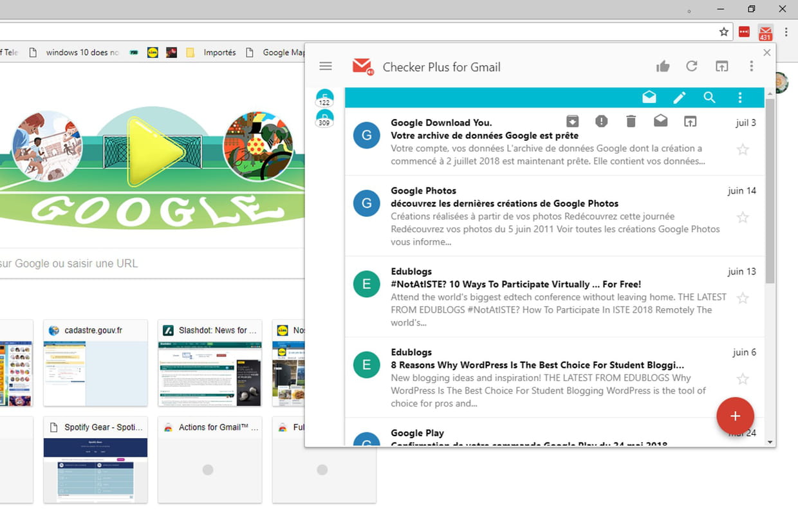The image size is (798, 532).
Task: Click the Google Download You sender avatar
Action: pyautogui.click(x=367, y=135)
